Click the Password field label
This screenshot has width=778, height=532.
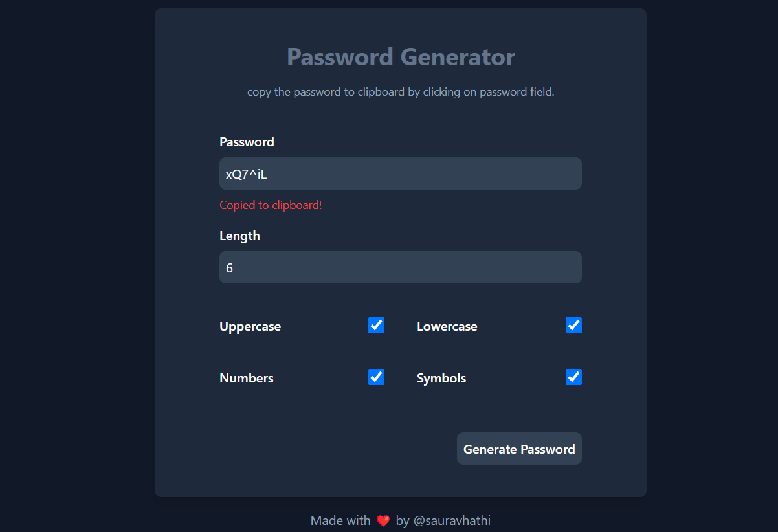[247, 142]
